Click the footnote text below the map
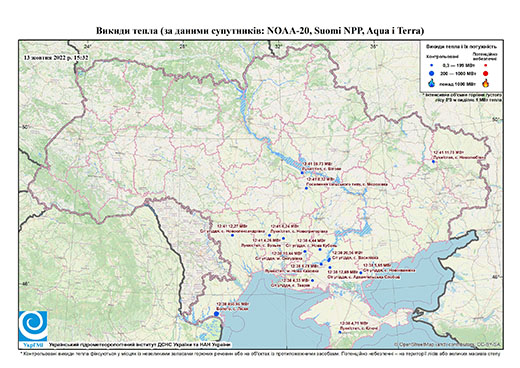This screenshot has height=368, width=520. [x=260, y=353]
